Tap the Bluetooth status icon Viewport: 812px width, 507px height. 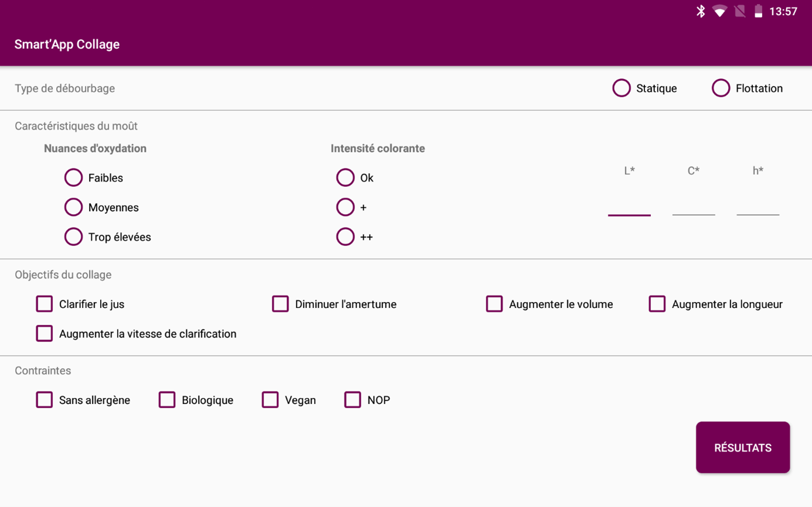tap(700, 11)
